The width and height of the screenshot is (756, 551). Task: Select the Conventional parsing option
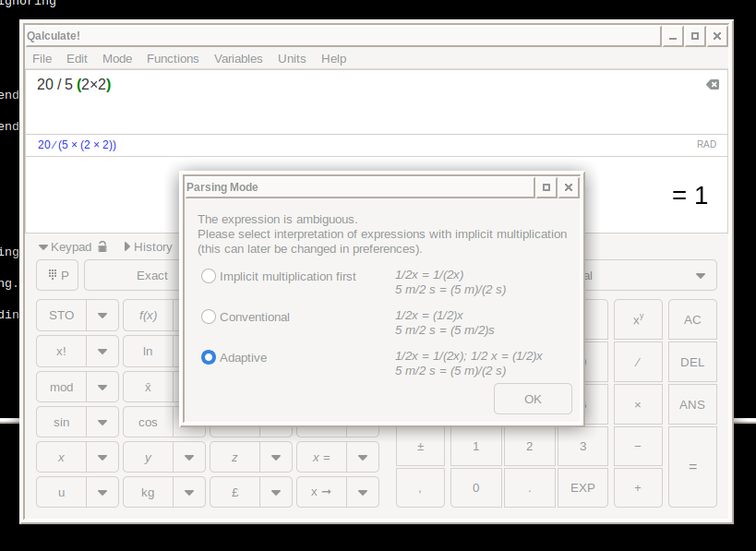coord(246,317)
